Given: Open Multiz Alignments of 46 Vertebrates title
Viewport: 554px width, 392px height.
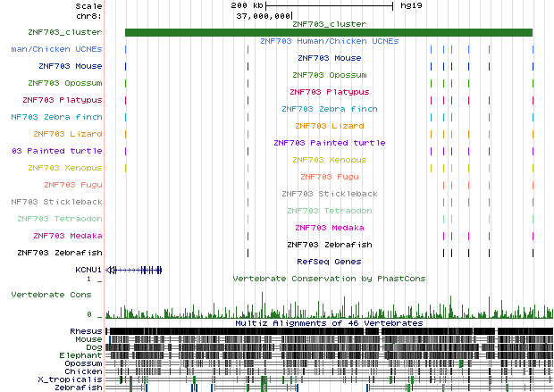Looking at the screenshot, I should pos(328,323).
